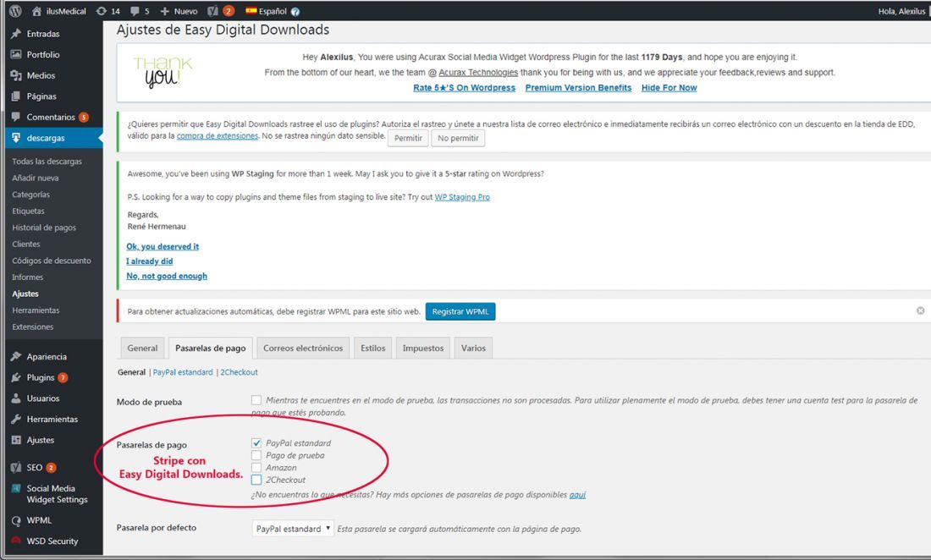
Task: Click Ok, you deserved it link
Action: coord(163,247)
